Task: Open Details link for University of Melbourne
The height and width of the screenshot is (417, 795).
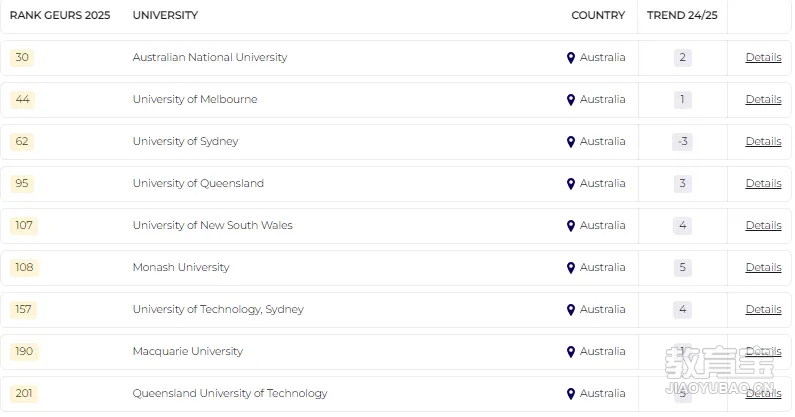Action: pyautogui.click(x=763, y=99)
